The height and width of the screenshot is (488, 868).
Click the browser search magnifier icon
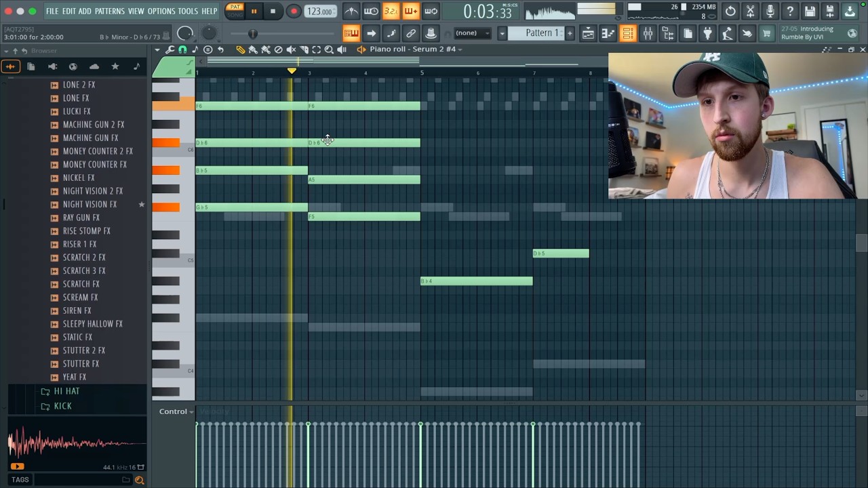click(x=139, y=480)
